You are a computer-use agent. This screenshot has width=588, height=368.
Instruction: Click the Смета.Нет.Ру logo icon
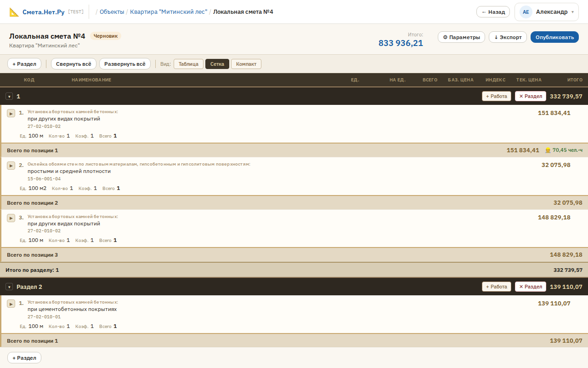[14, 12]
